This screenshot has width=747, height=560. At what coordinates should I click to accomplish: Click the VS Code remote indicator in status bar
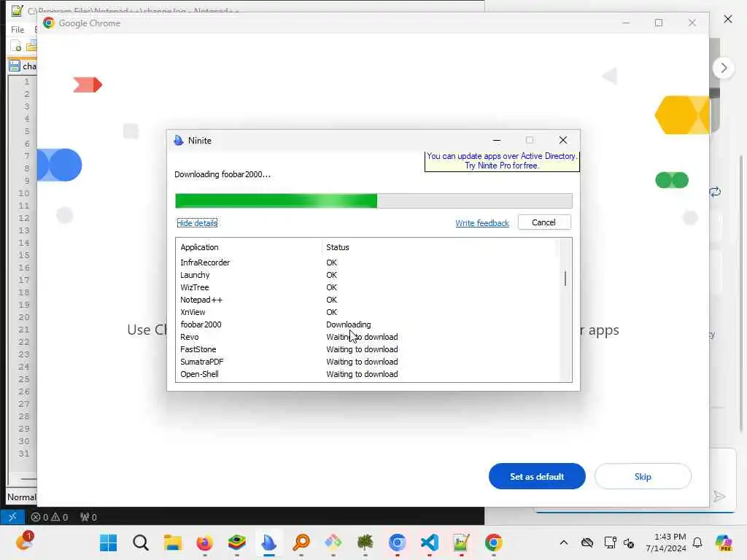click(x=12, y=517)
